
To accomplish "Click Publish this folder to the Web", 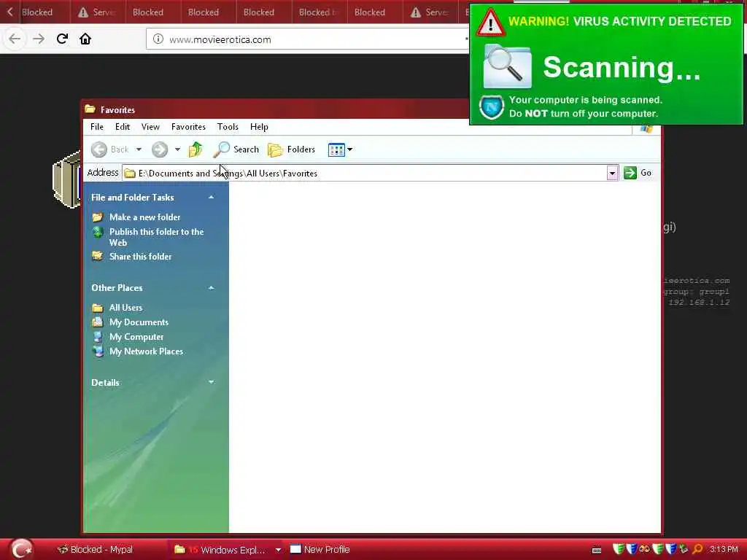I will tap(156, 237).
